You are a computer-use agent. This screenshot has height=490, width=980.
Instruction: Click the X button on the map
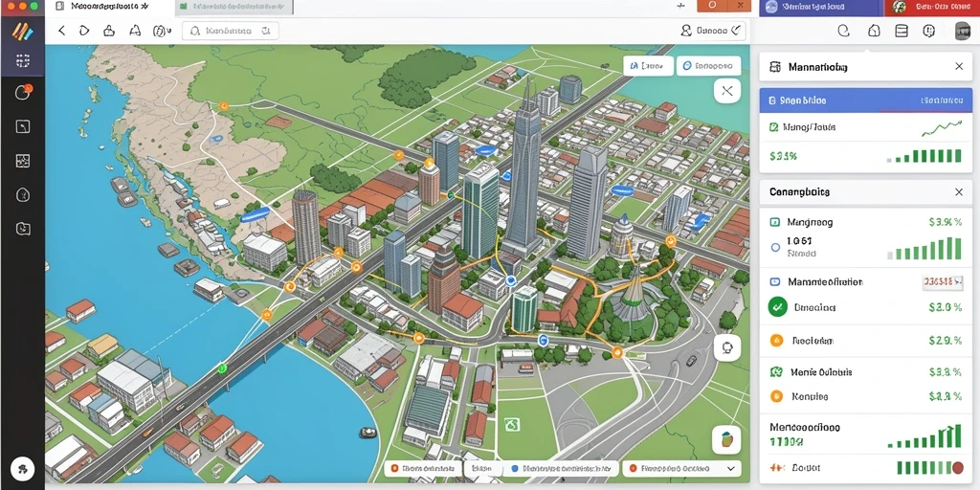pos(727,91)
